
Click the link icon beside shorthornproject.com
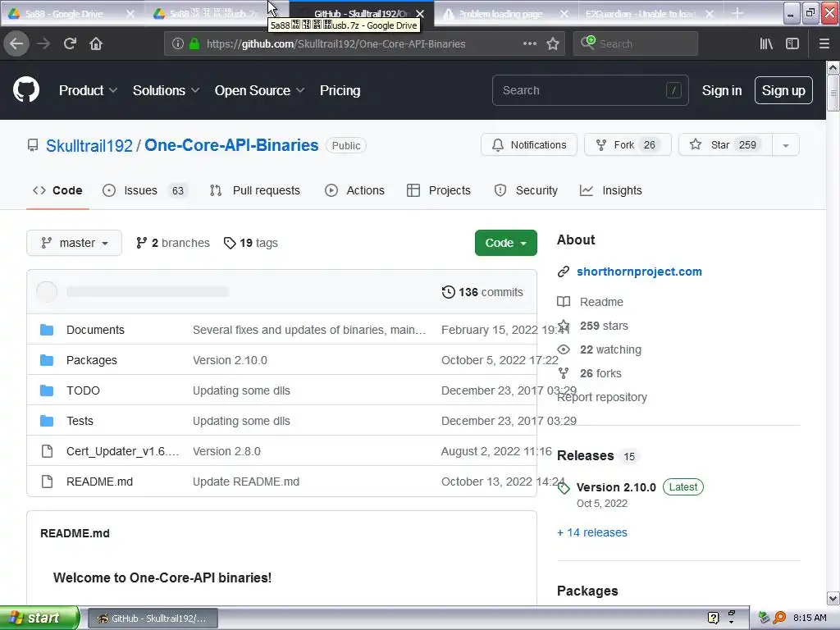click(x=563, y=272)
